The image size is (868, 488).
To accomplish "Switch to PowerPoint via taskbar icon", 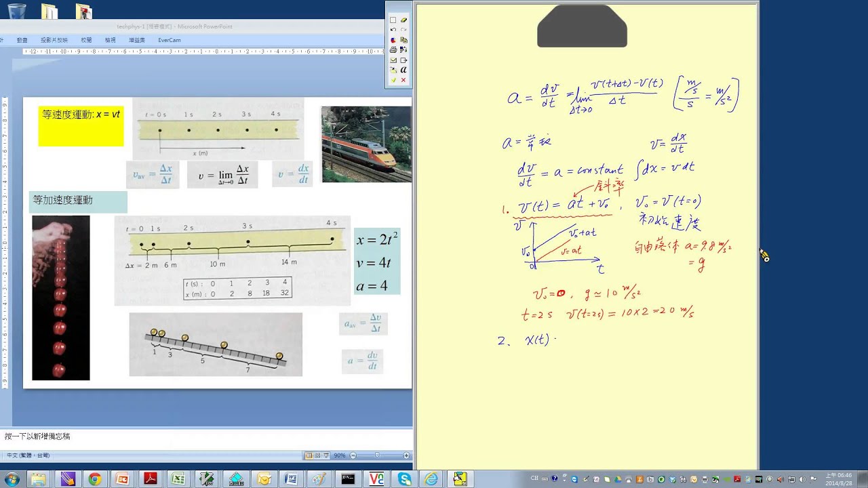I will click(x=123, y=479).
